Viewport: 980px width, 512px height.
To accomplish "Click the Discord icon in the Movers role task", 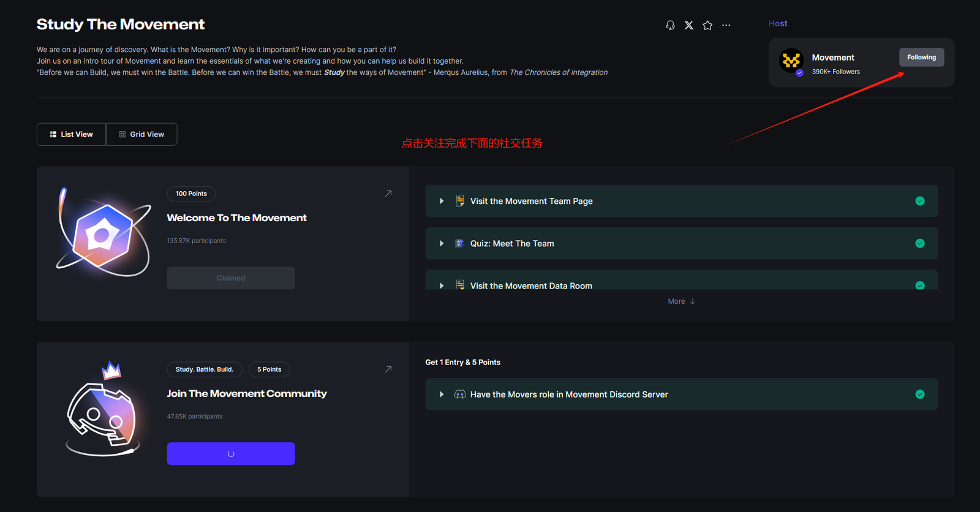I will click(459, 394).
